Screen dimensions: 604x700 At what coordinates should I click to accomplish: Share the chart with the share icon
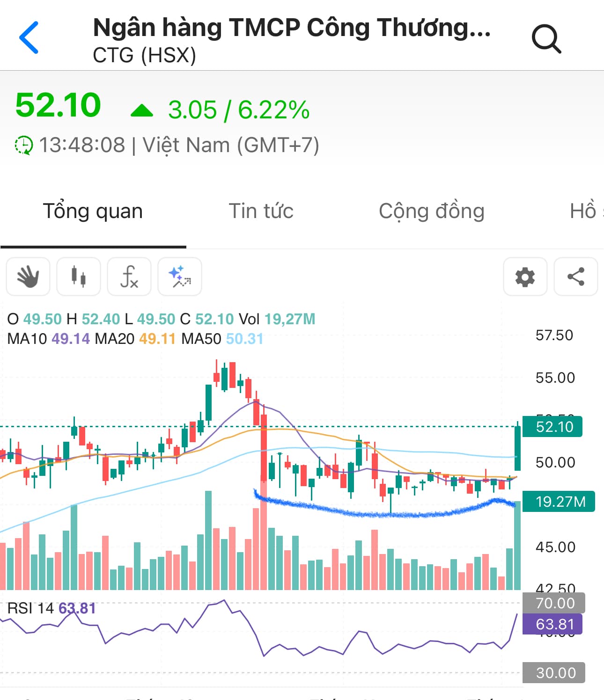(x=576, y=277)
